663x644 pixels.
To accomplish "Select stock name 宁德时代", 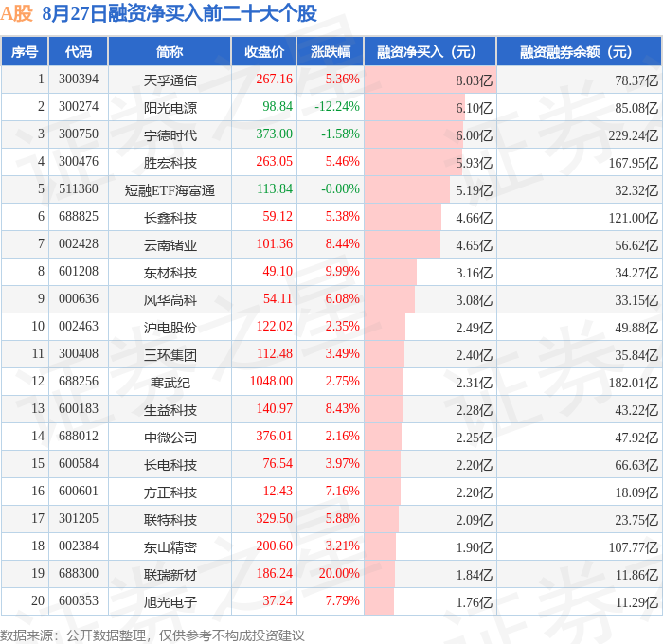I will [170, 134].
